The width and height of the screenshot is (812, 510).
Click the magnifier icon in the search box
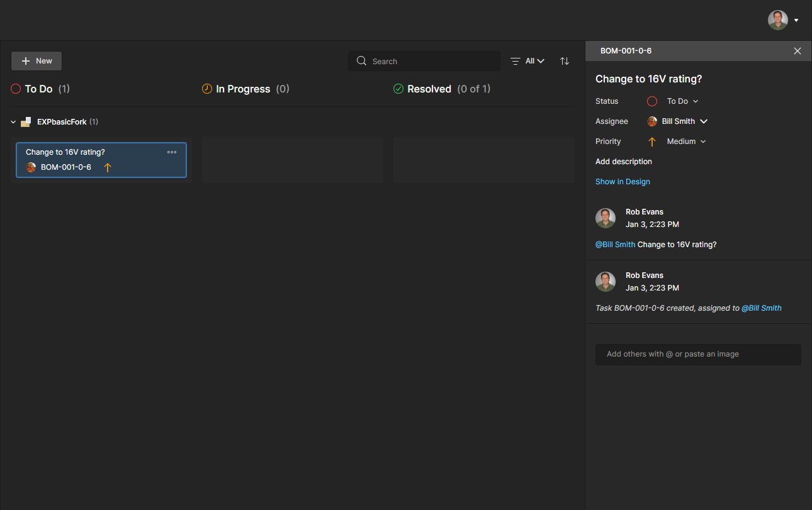(361, 61)
